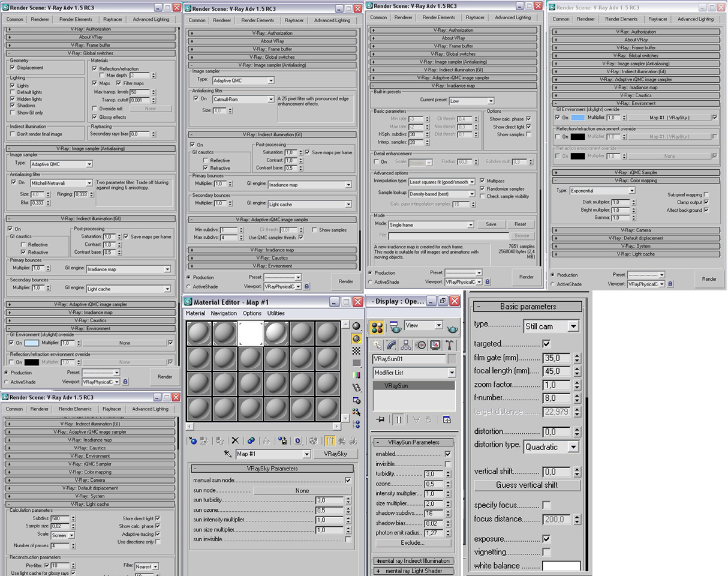
Task: Click Reset Map X icon
Action: [x=235, y=440]
